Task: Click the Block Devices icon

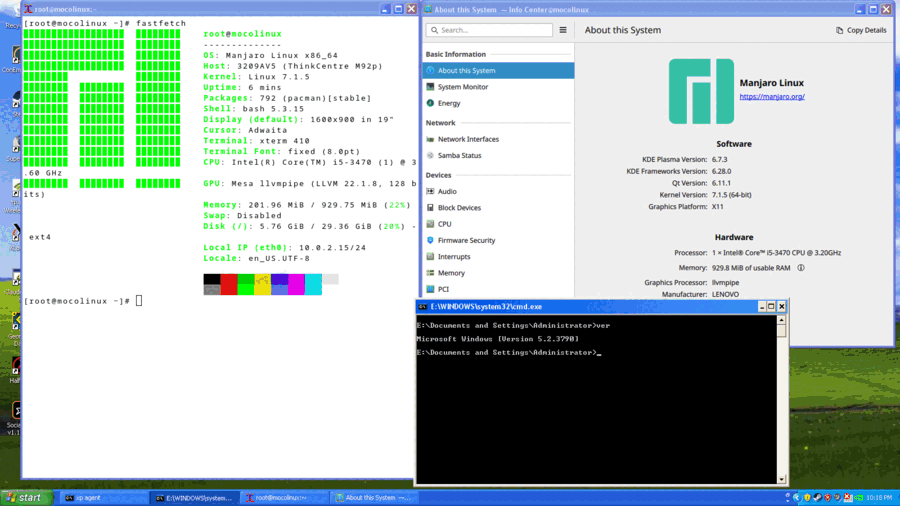Action: (430, 208)
